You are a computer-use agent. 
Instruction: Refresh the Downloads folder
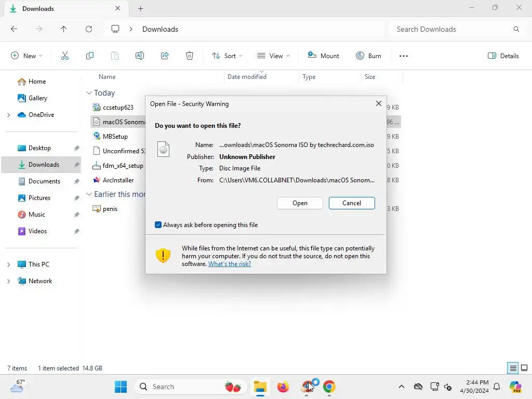[89, 29]
